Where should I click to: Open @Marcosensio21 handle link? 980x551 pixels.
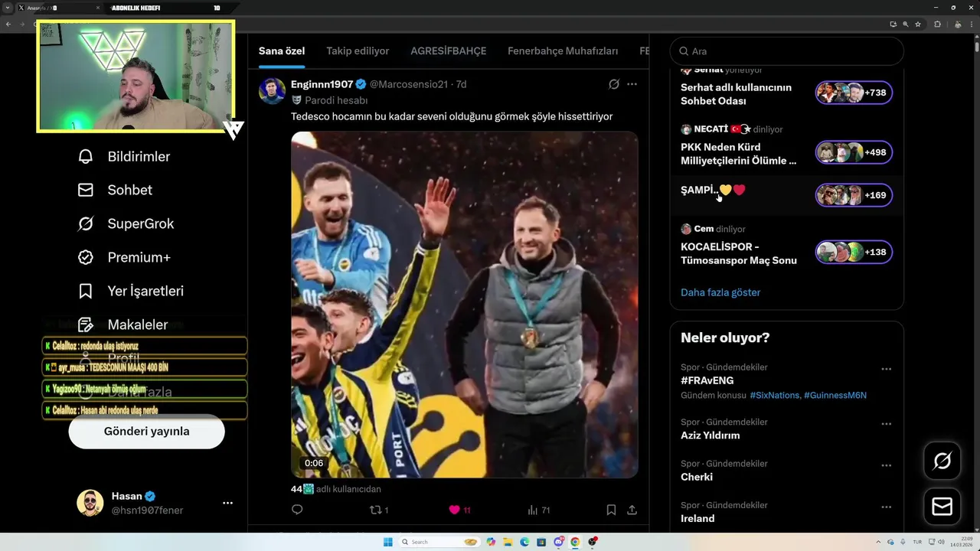pyautogui.click(x=409, y=84)
